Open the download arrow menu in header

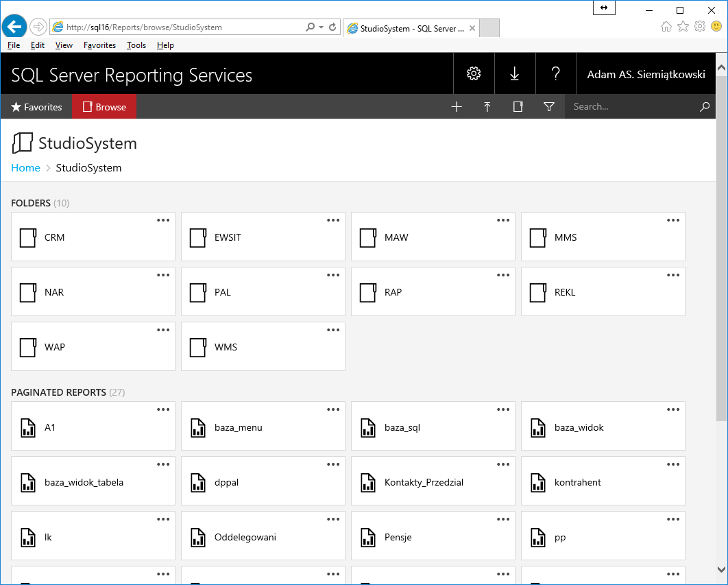point(515,73)
